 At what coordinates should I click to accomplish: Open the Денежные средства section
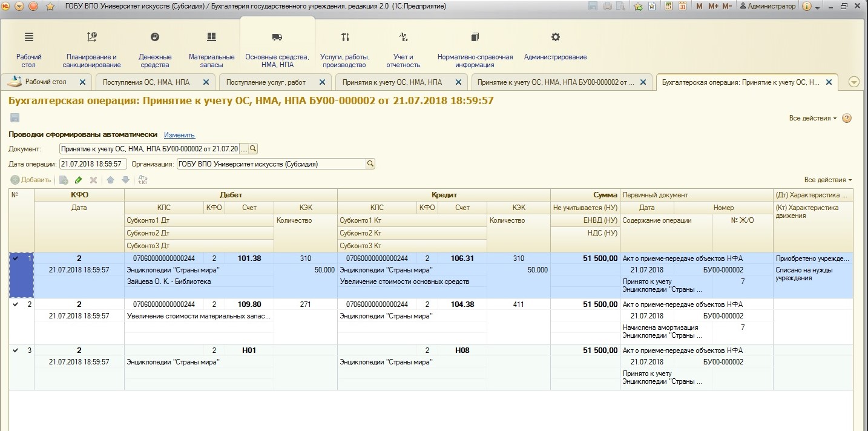[156, 50]
